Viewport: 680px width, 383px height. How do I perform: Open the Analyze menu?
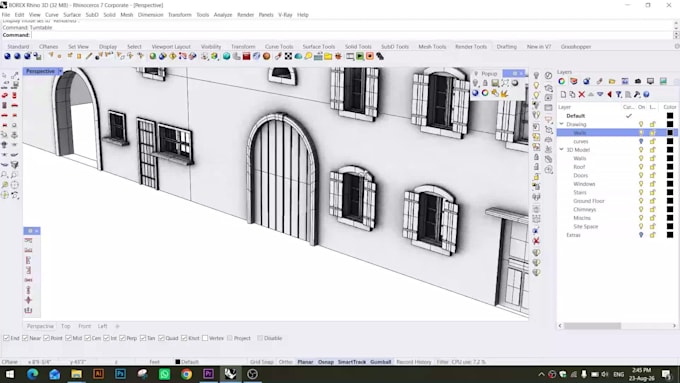click(223, 15)
